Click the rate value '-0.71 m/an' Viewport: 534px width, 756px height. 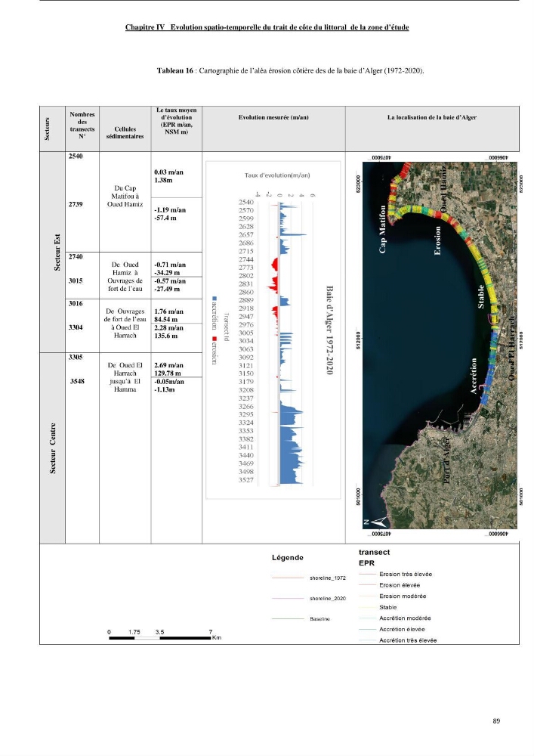tap(170, 265)
